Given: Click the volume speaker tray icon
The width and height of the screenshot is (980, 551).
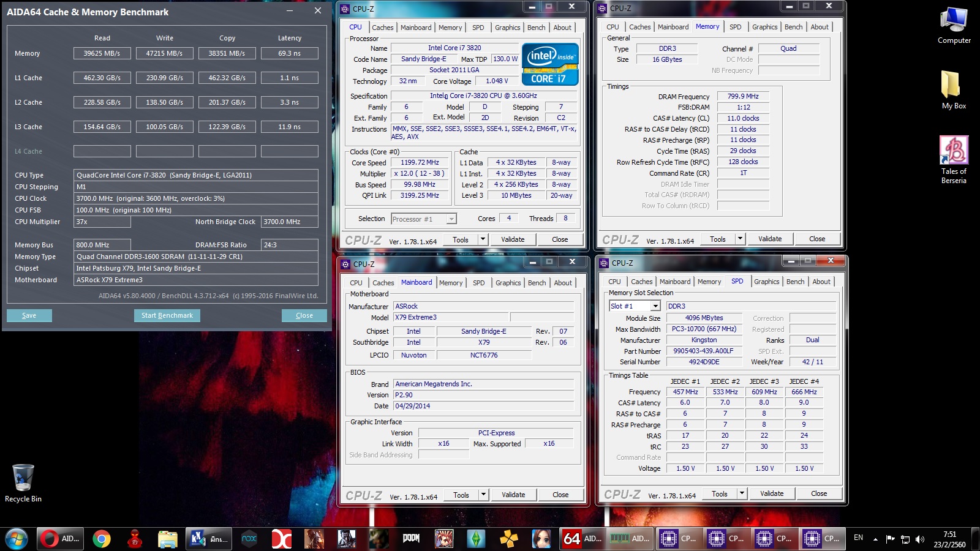Looking at the screenshot, I should 919,539.
